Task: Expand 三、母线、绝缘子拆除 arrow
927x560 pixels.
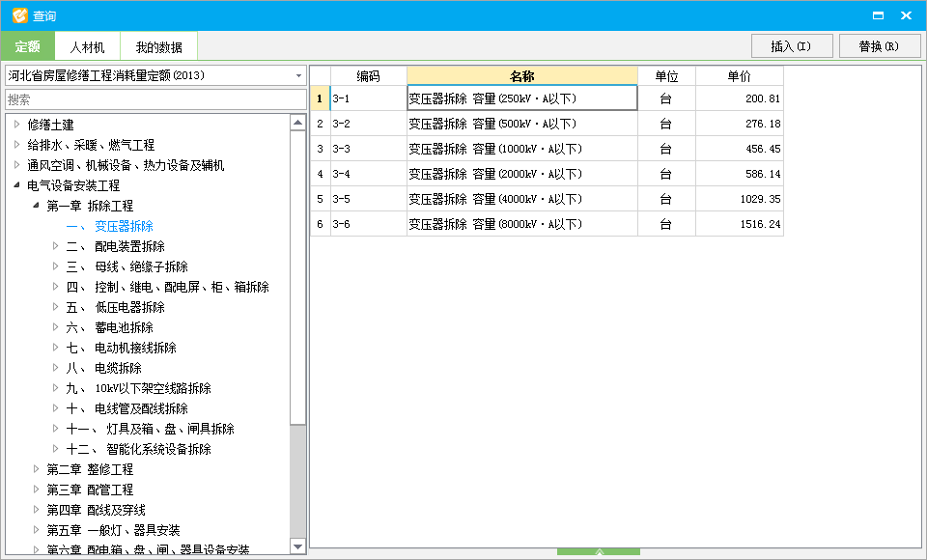Action: coord(56,266)
